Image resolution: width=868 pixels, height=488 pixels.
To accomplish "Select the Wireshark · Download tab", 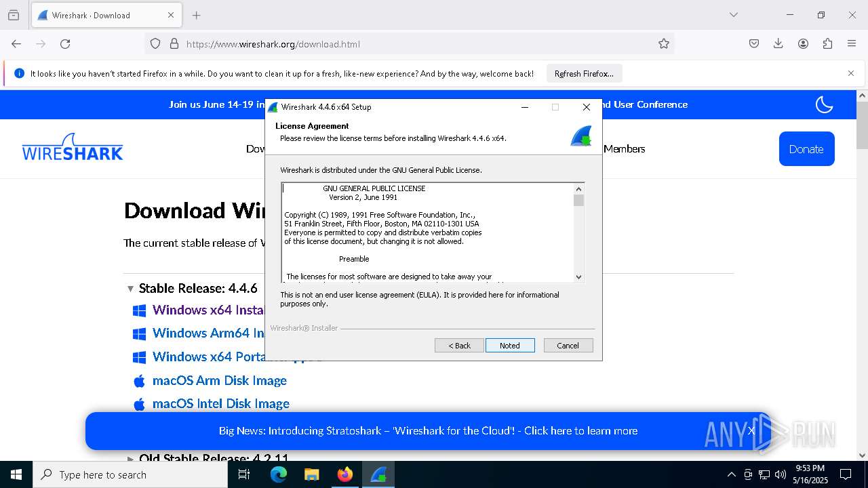I will [x=105, y=15].
